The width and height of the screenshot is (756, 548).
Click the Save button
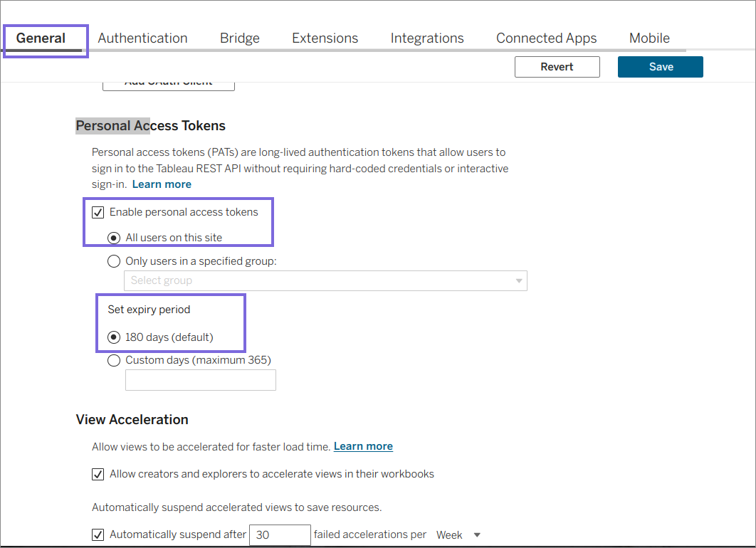pyautogui.click(x=660, y=67)
